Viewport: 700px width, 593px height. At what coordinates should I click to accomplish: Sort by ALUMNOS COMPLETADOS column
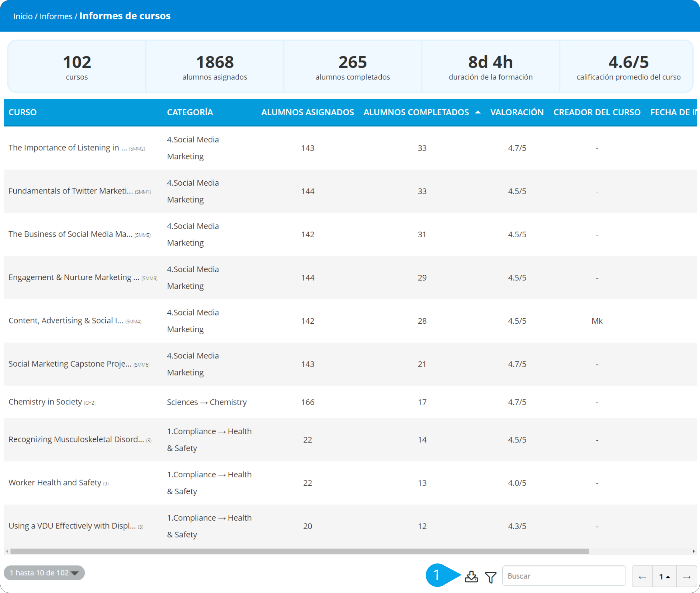tap(416, 112)
